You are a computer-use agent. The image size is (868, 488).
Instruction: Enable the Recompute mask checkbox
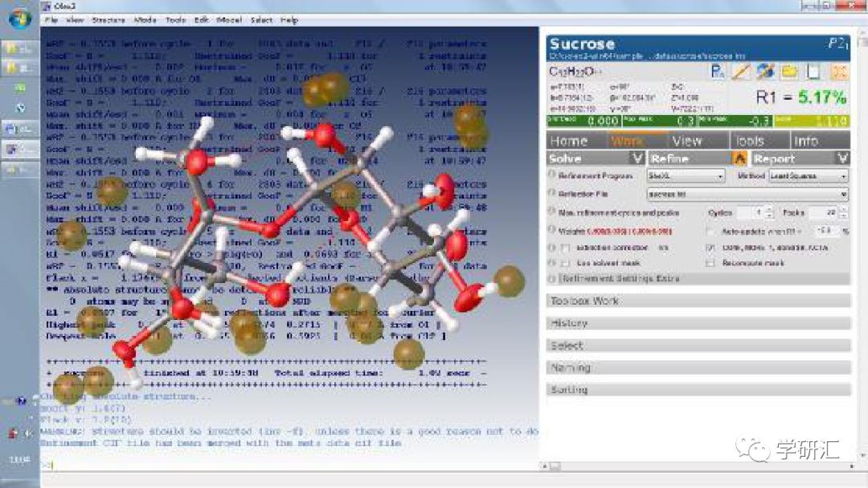tap(710, 263)
